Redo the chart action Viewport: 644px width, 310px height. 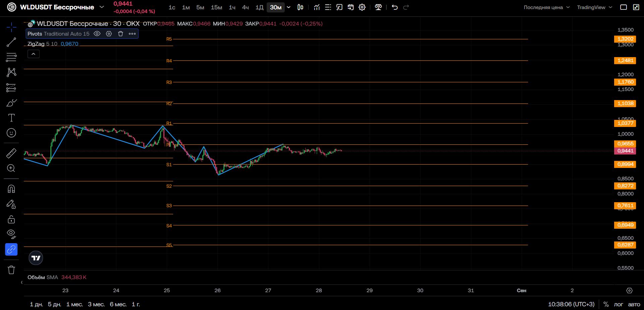(406, 7)
